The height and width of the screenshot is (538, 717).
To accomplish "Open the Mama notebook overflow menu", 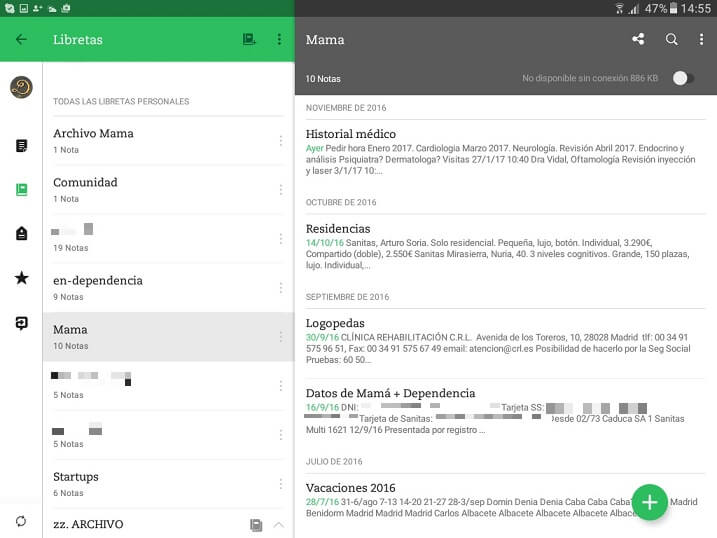I will (701, 39).
